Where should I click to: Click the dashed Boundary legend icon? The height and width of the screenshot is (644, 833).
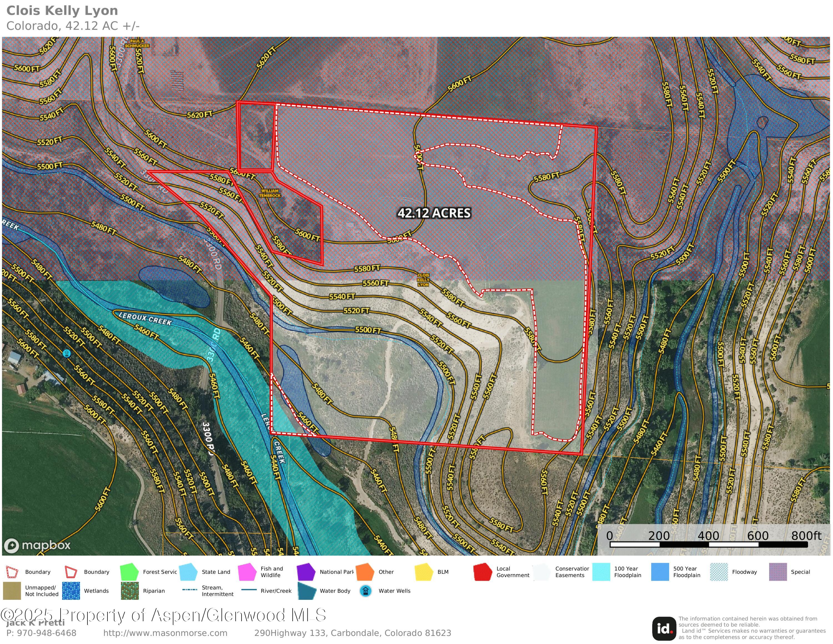coord(12,572)
